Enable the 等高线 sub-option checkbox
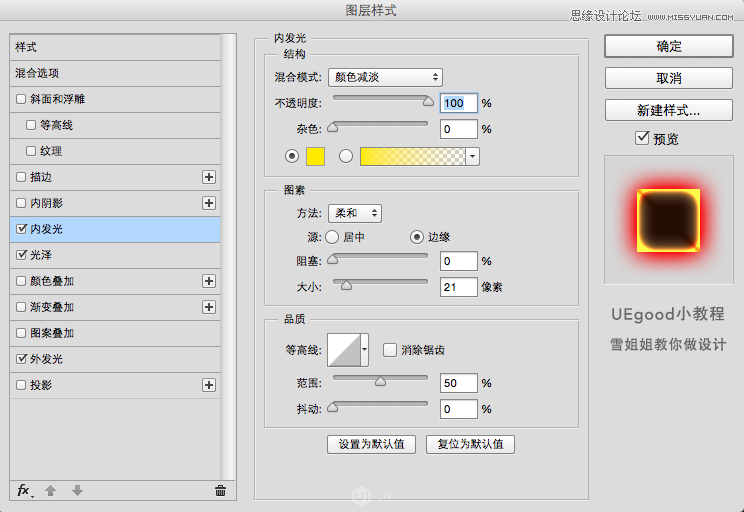 pos(31,125)
